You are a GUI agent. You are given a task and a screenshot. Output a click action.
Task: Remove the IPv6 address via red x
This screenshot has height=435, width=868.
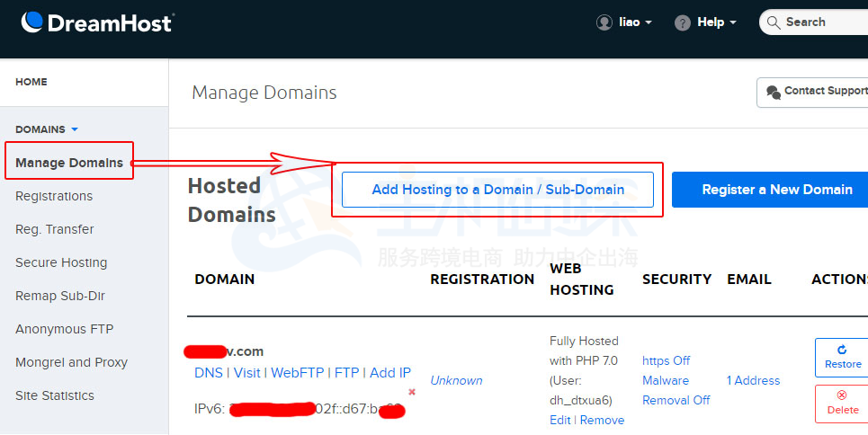[412, 392]
